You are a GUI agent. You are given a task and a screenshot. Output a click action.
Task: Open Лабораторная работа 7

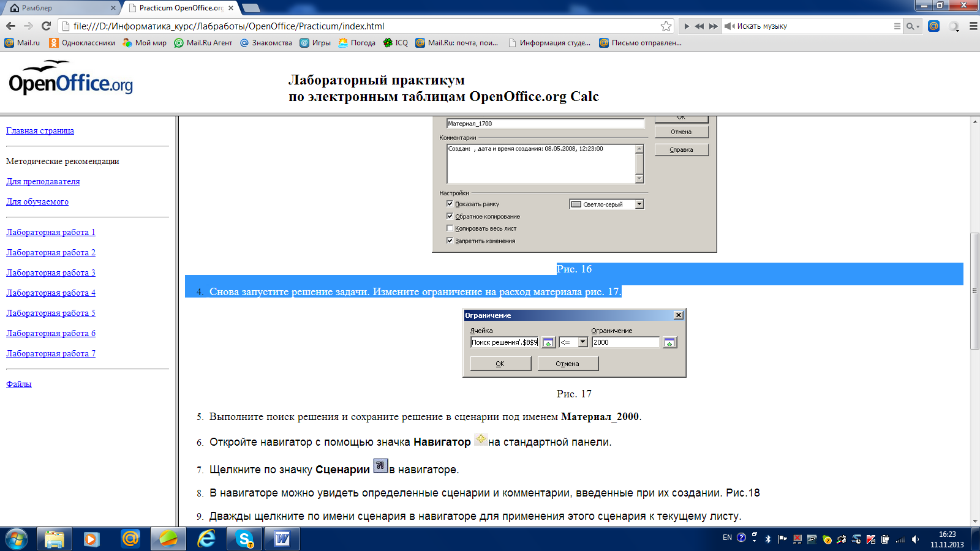pyautogui.click(x=51, y=353)
